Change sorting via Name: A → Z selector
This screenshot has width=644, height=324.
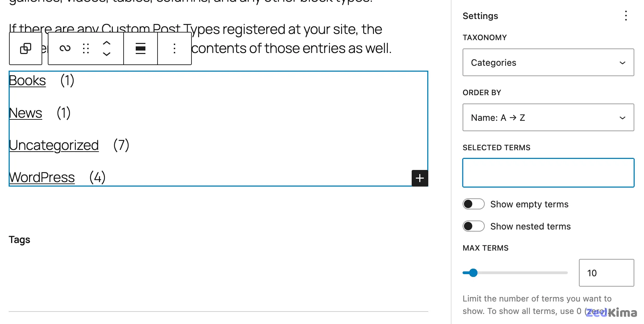pyautogui.click(x=548, y=117)
